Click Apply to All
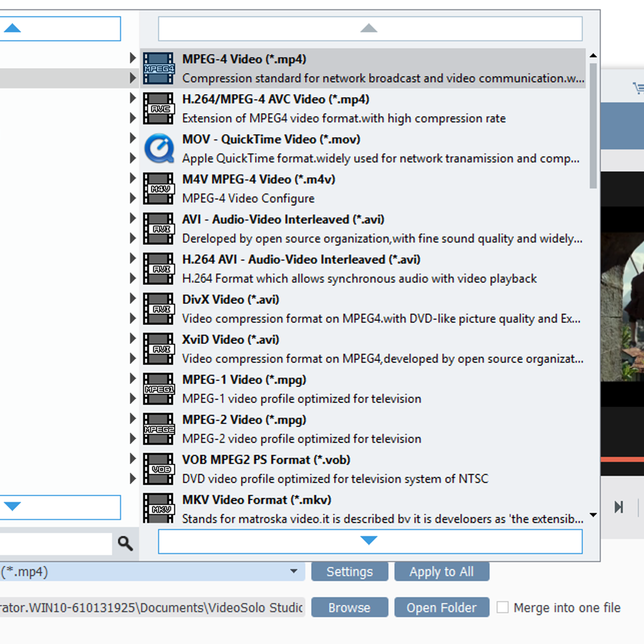This screenshot has width=644, height=644. tap(442, 572)
